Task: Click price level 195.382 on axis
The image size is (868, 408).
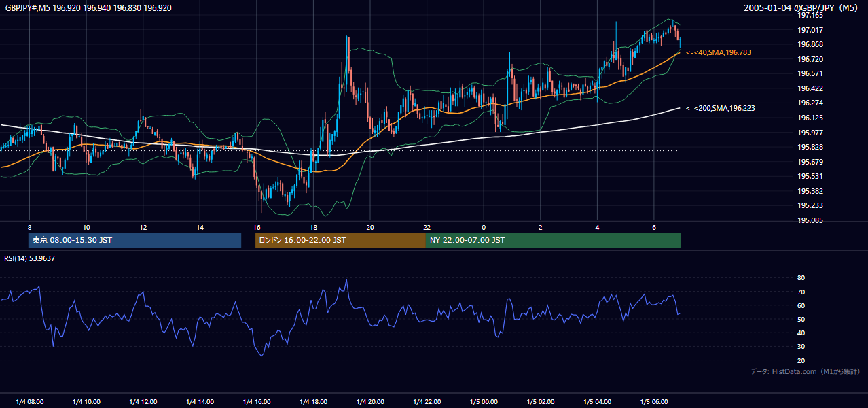Action: [810, 191]
